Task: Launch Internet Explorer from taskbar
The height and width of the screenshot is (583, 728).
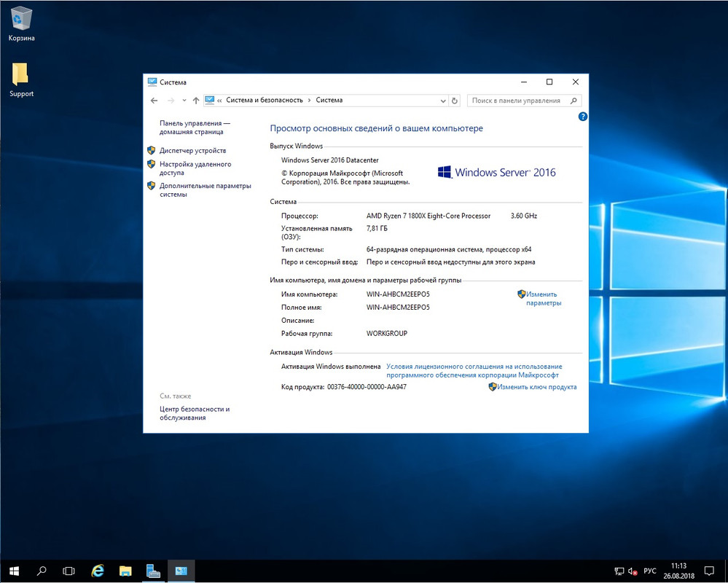Action: coord(98,571)
